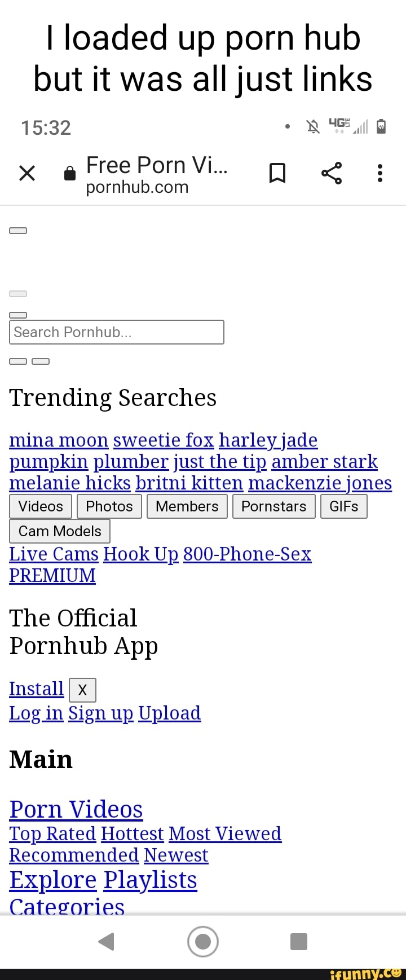Tap the padlock site security icon
Viewport: 406px width, 980px height.
click(x=70, y=173)
